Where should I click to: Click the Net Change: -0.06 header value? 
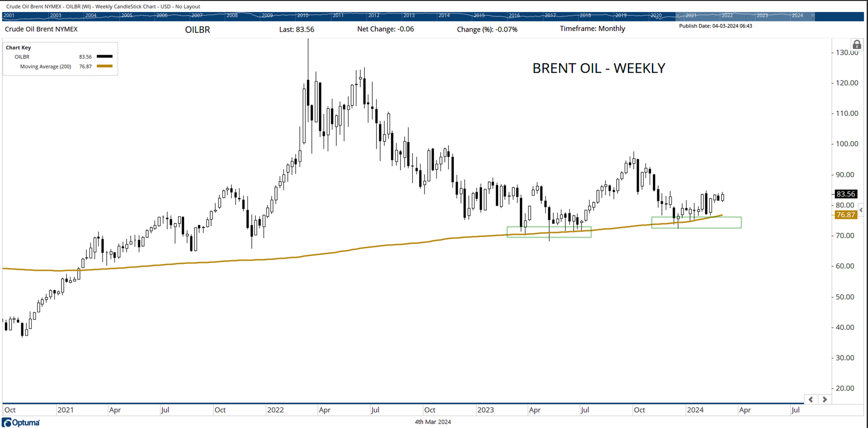pos(385,28)
